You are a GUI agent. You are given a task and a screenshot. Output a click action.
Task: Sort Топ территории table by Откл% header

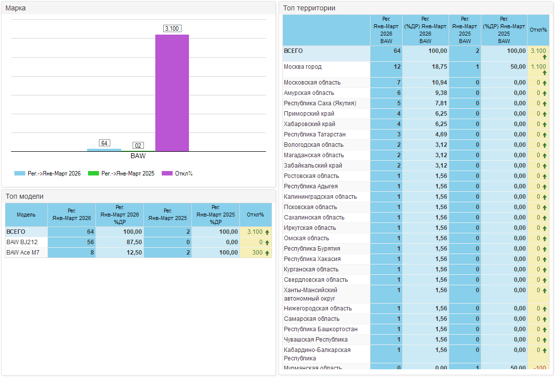538,30
